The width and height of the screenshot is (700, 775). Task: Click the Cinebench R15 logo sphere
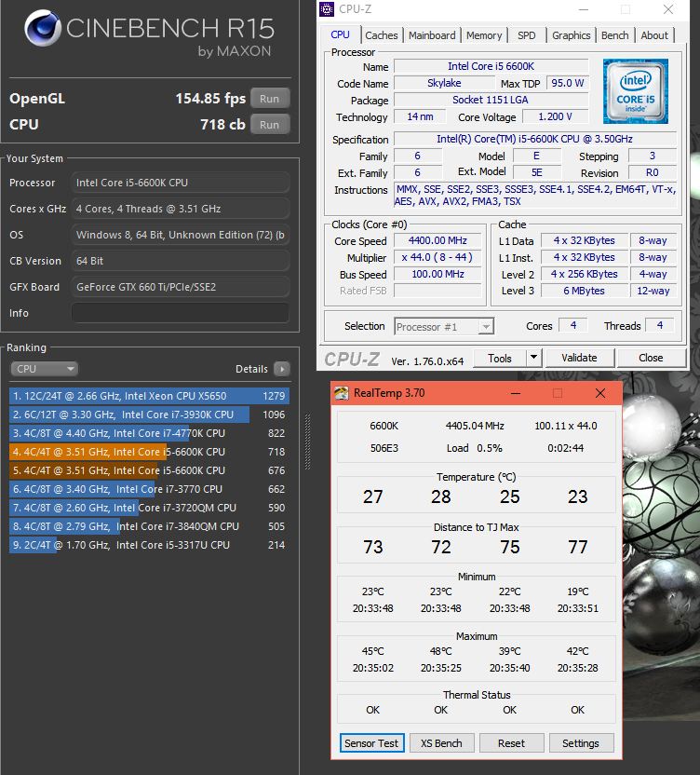(43, 28)
